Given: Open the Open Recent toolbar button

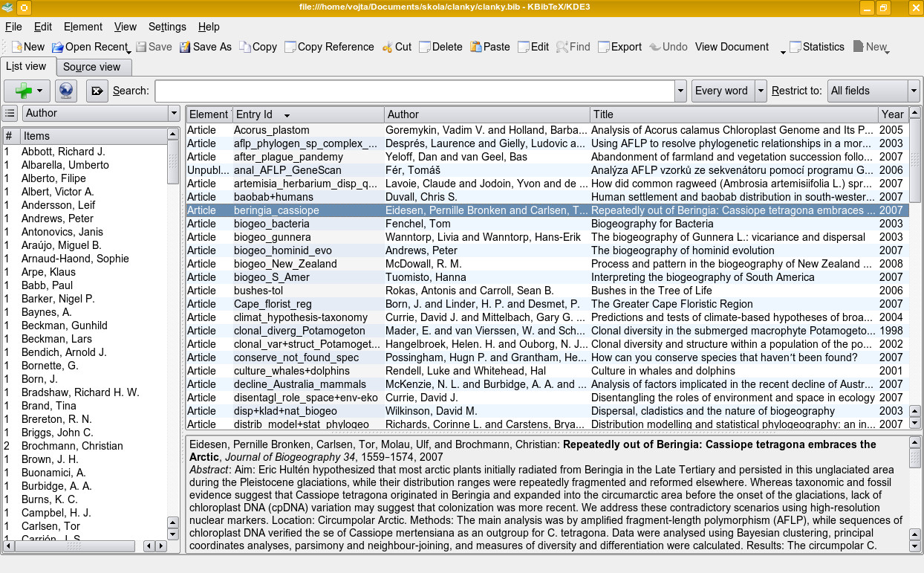Looking at the screenshot, I should coord(90,47).
